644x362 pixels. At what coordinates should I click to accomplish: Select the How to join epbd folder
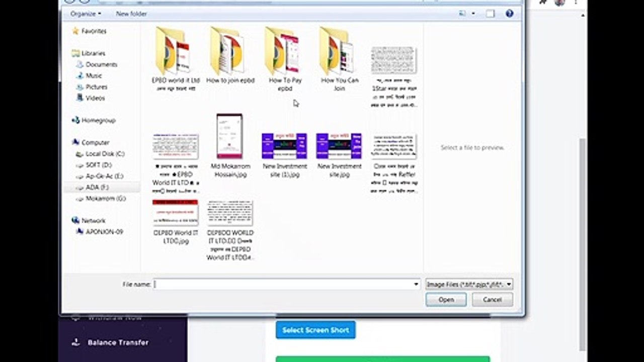(x=230, y=55)
